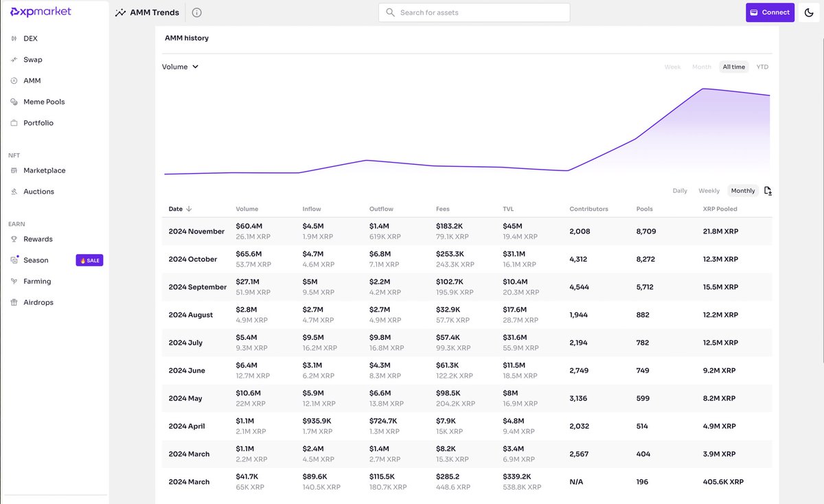This screenshot has height=504, width=824.
Task: Open the Portfolio section
Action: pos(37,122)
